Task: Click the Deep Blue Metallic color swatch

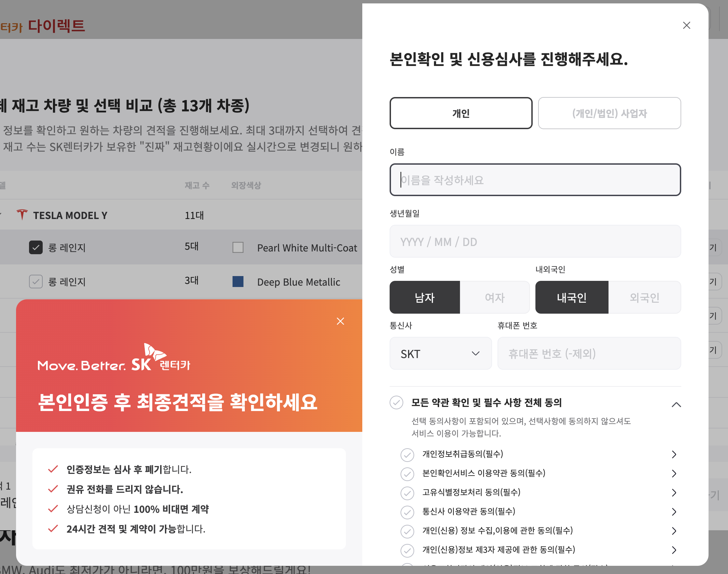Action: point(238,282)
